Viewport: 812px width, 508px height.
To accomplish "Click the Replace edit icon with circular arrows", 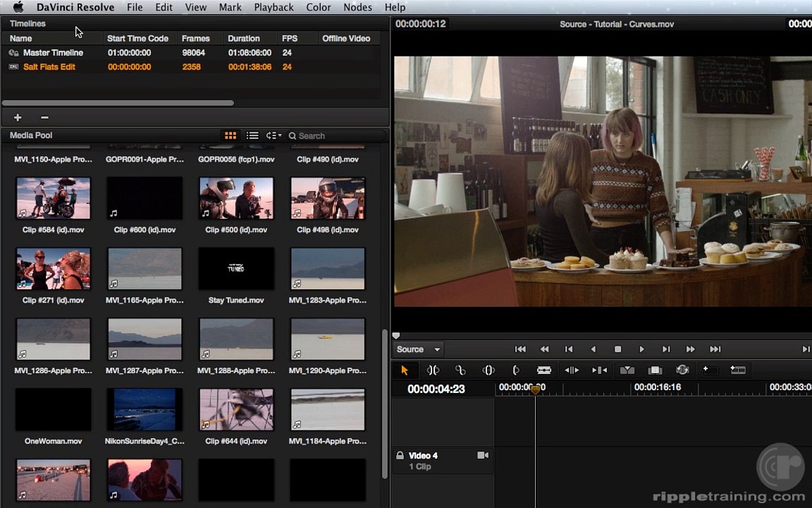I will pyautogui.click(x=682, y=370).
